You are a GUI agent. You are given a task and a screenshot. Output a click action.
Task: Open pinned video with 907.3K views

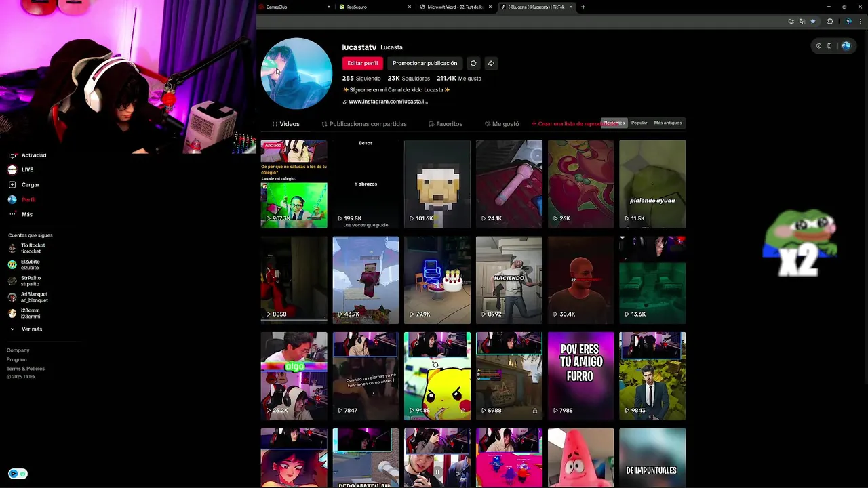click(x=294, y=184)
